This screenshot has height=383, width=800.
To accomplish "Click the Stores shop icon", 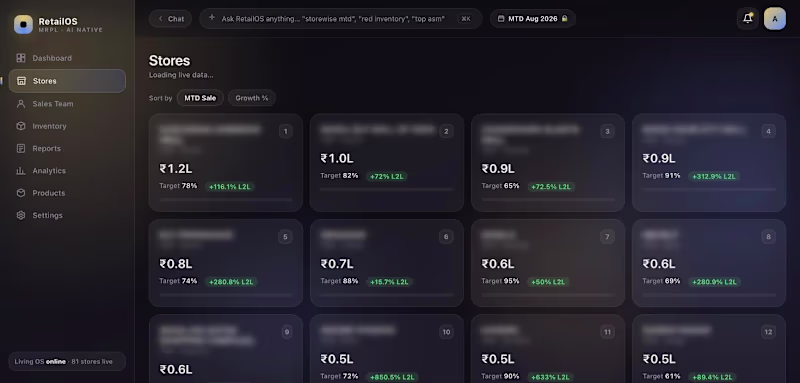I will click(x=21, y=81).
